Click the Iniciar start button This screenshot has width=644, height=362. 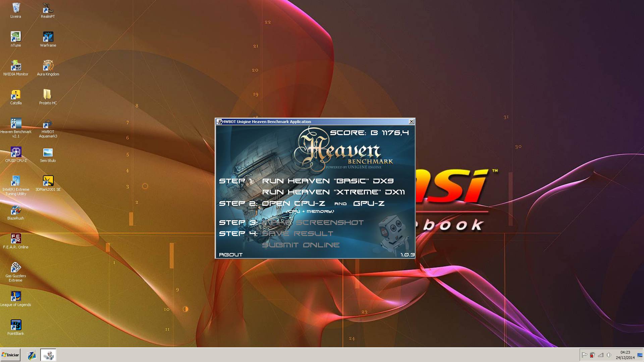(x=10, y=355)
